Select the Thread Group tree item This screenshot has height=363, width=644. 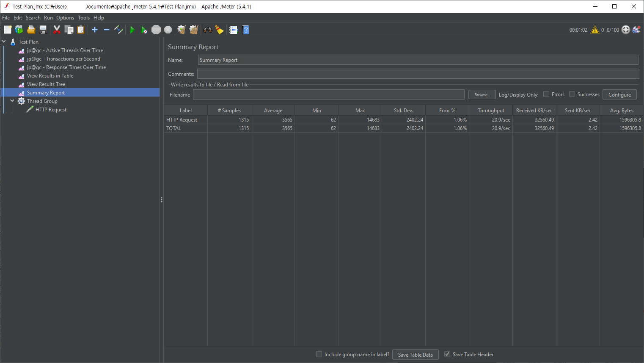coord(42,101)
